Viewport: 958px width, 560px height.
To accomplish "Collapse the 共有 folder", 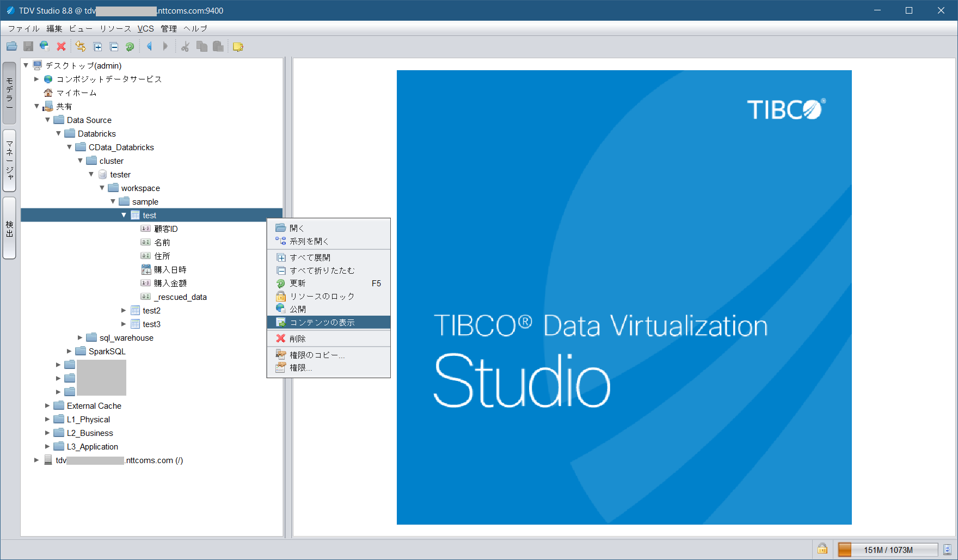I will coord(36,106).
